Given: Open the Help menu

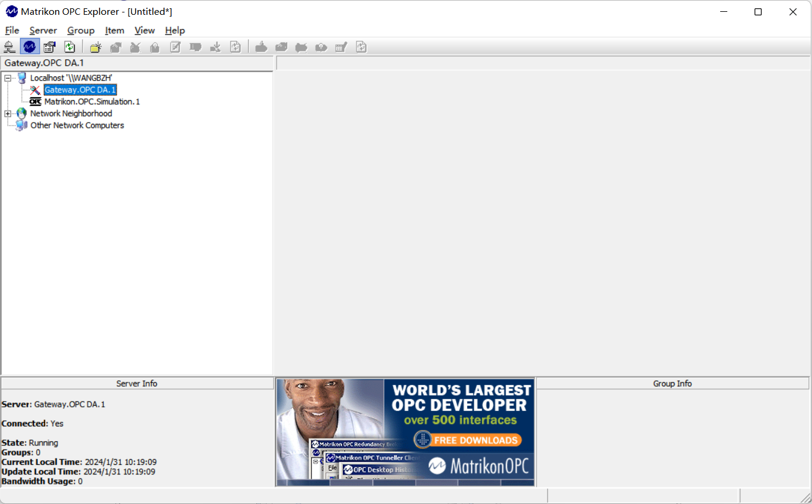Looking at the screenshot, I should tap(175, 30).
